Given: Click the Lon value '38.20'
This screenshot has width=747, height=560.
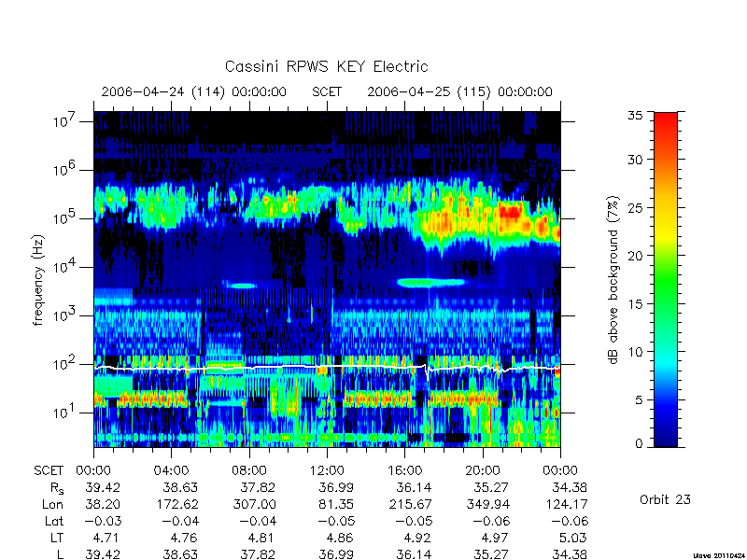Looking at the screenshot, I should pyautogui.click(x=103, y=504).
